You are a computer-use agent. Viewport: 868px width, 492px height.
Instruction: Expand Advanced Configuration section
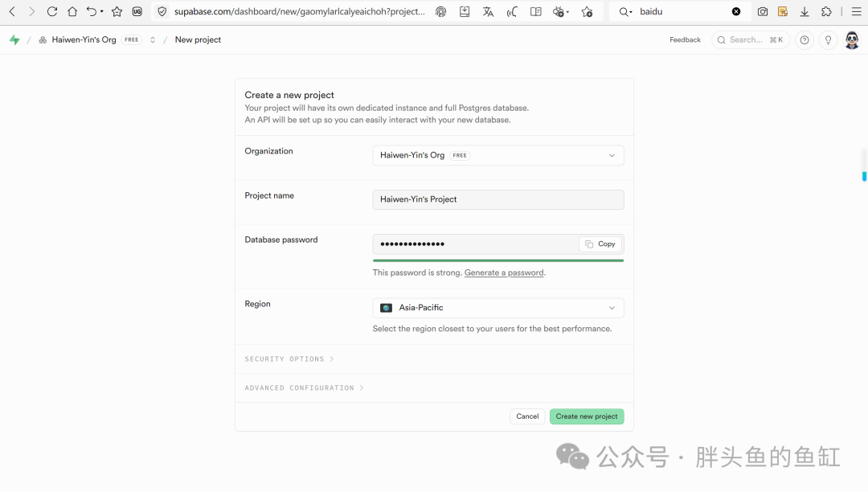tap(304, 388)
